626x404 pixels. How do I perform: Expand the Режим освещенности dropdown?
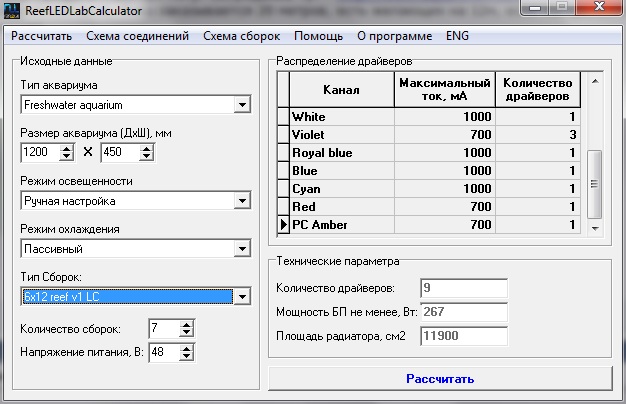[242, 201]
